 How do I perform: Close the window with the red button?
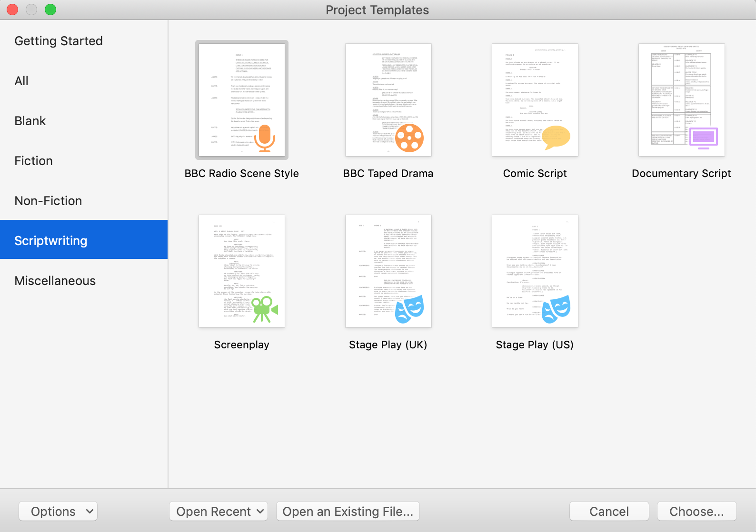(12, 10)
